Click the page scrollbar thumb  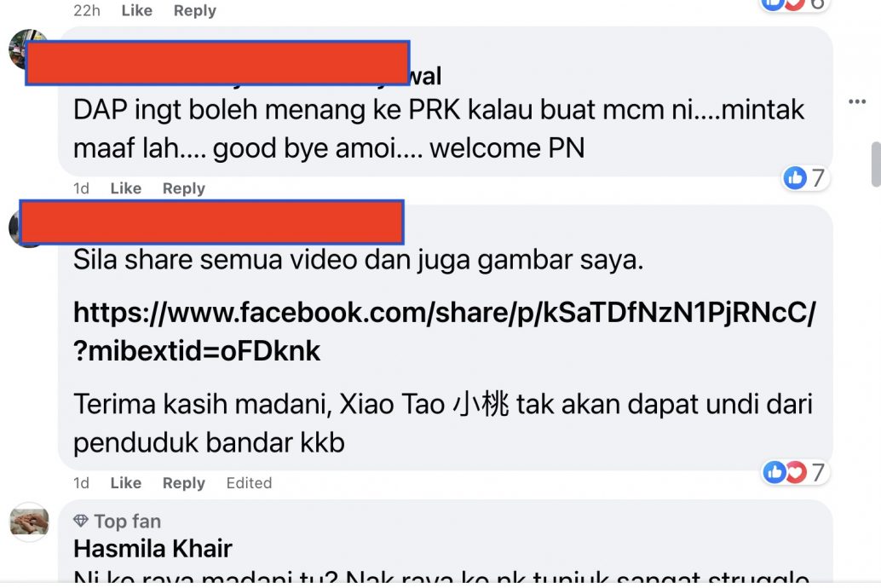(x=876, y=164)
